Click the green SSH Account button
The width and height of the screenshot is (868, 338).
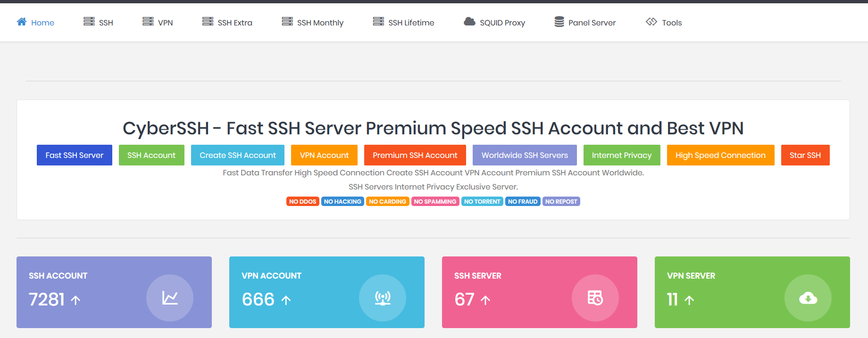(151, 155)
